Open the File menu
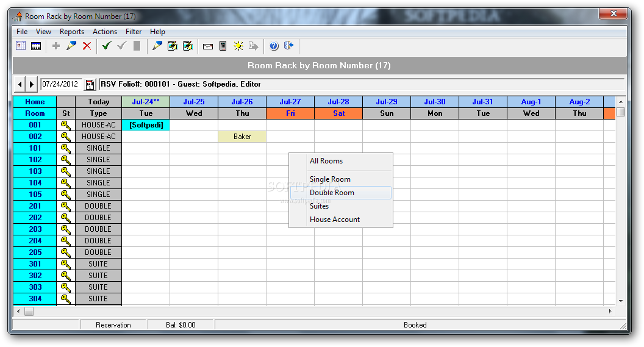 click(22, 32)
